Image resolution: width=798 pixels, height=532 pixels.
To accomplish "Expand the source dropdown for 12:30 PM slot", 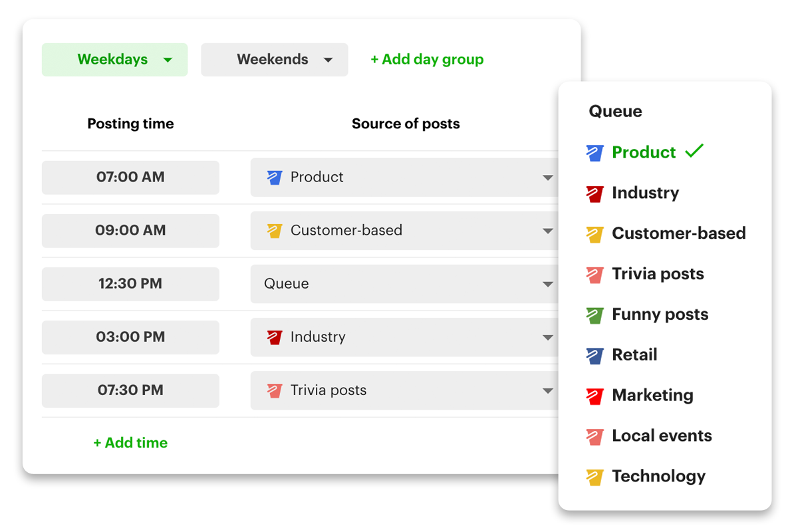I will click(x=548, y=284).
